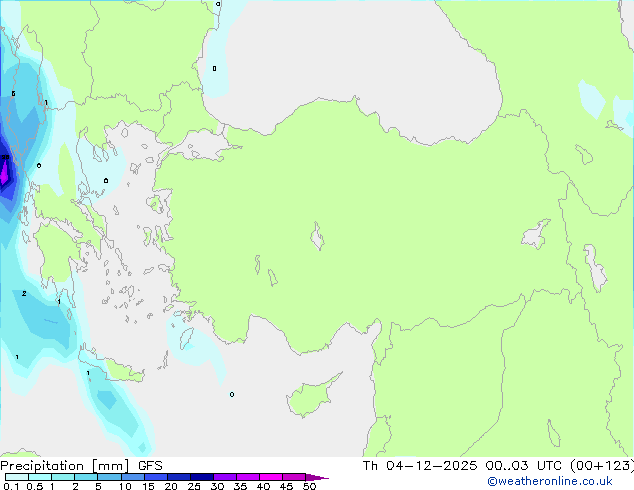
Task: Select the 5–10 mm legend color swatch
Action: (109, 477)
